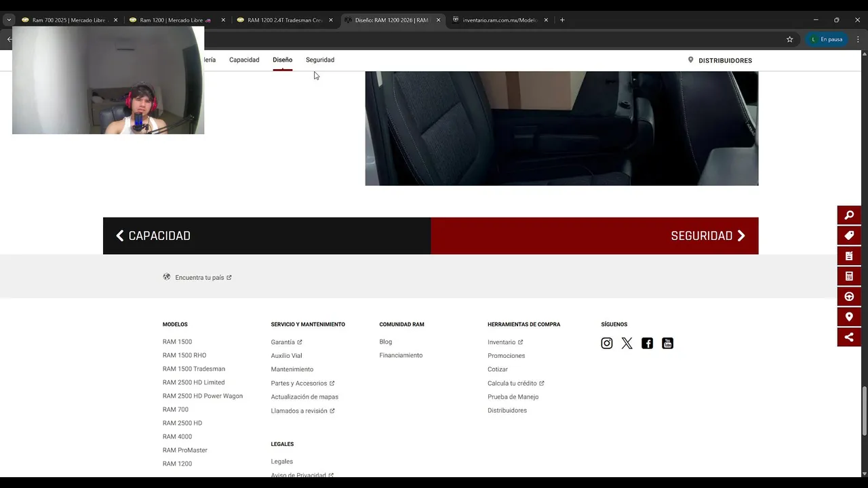This screenshot has height=488, width=868.
Task: Click the interior seat photo
Action: [561, 128]
